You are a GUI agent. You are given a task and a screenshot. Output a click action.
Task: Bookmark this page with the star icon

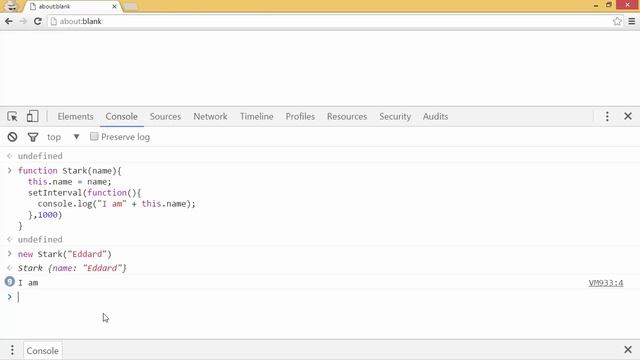point(617,21)
